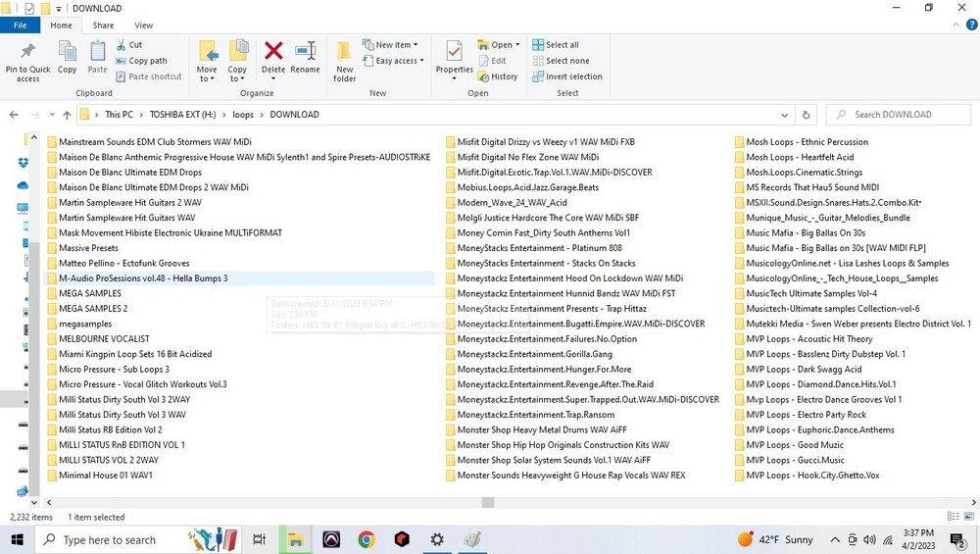Viewport: 980px width, 554px height.
Task: Go back with the Back arrow
Action: click(14, 115)
